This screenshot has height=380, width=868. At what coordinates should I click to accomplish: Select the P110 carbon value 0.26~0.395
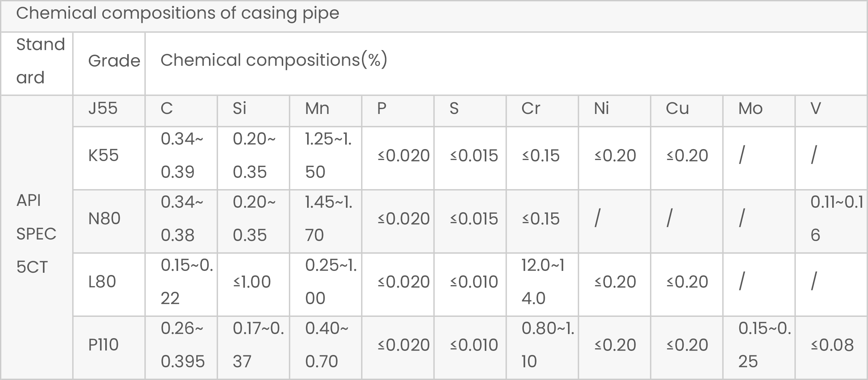(x=182, y=345)
